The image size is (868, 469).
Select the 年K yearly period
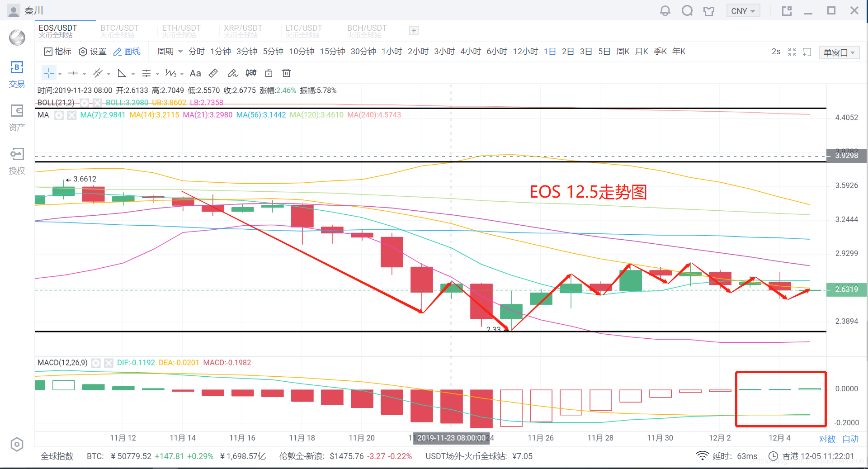point(679,52)
